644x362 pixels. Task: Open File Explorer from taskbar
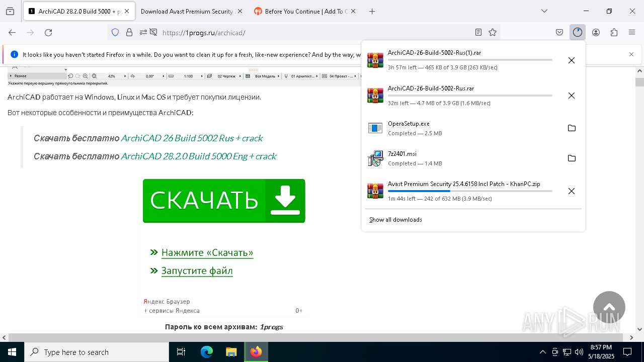pyautogui.click(x=231, y=352)
